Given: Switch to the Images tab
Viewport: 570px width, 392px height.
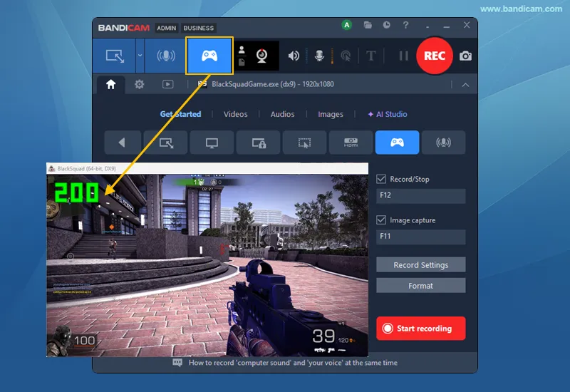Looking at the screenshot, I should [331, 114].
